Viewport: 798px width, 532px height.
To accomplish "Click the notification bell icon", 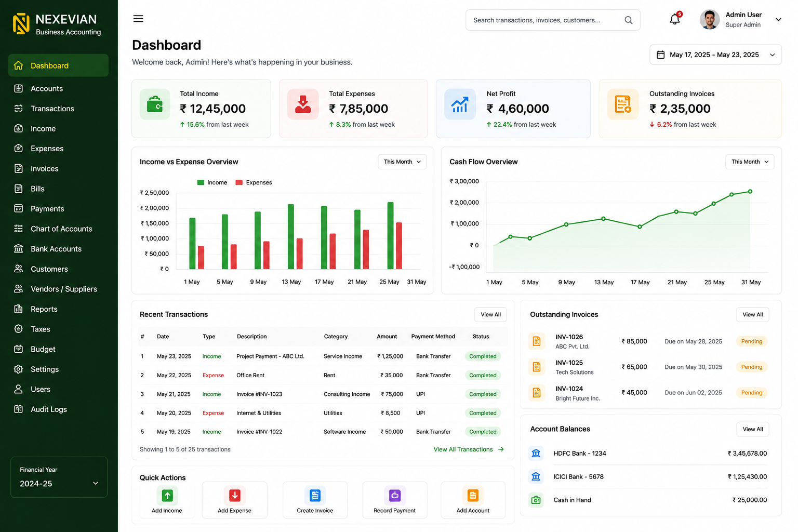I will click(x=675, y=19).
